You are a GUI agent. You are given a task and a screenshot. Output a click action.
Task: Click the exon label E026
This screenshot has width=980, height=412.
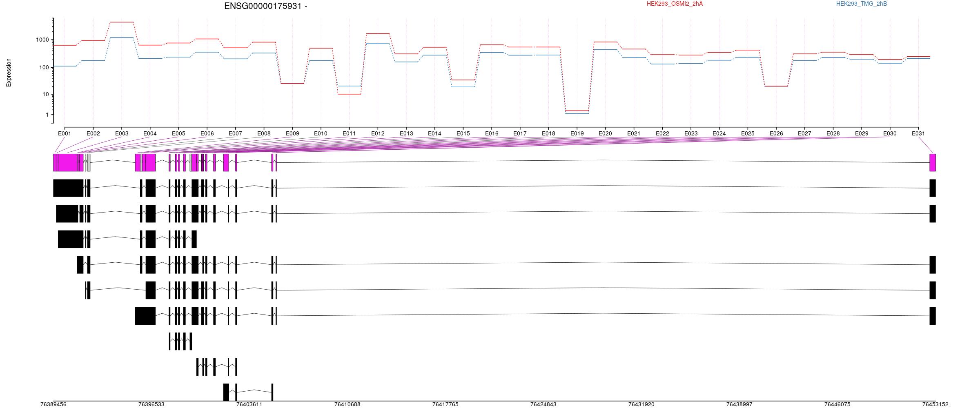tap(776, 133)
